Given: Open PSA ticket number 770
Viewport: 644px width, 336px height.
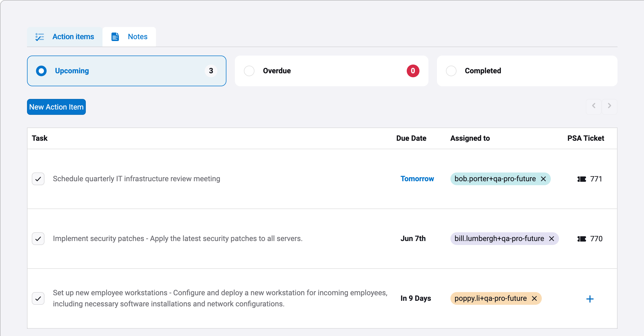Looking at the screenshot, I should tap(596, 239).
